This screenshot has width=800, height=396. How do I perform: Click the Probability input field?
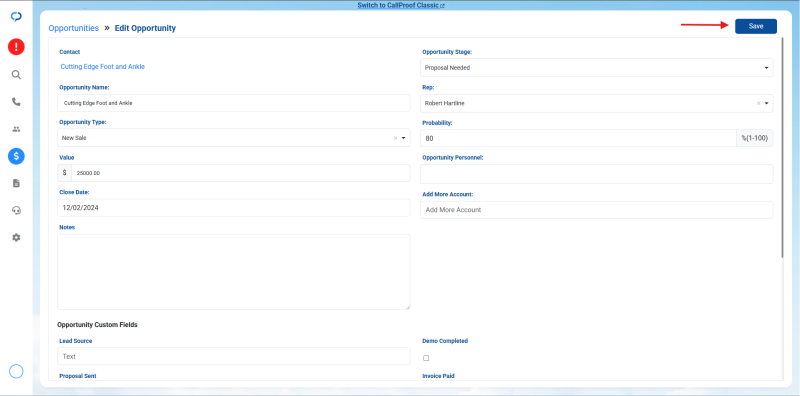(x=578, y=138)
